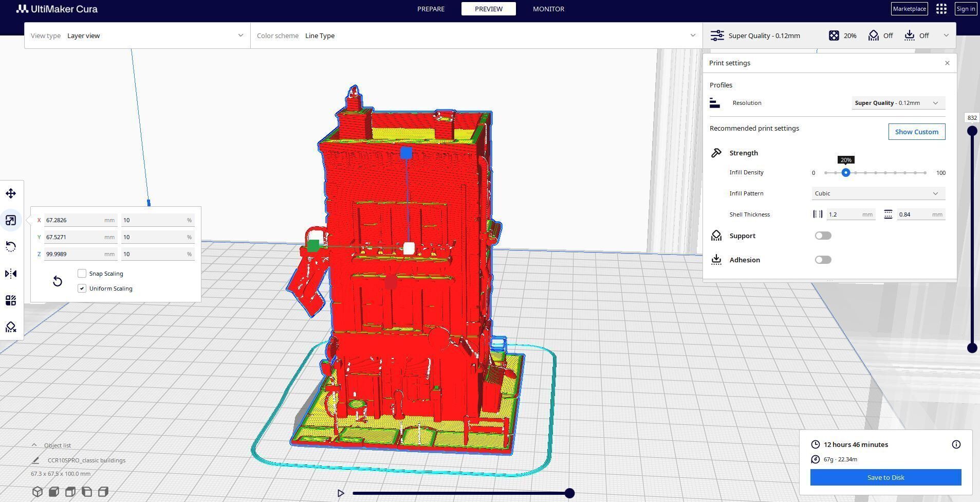Click the '67g · 22.34m' material usage text

(x=840, y=459)
